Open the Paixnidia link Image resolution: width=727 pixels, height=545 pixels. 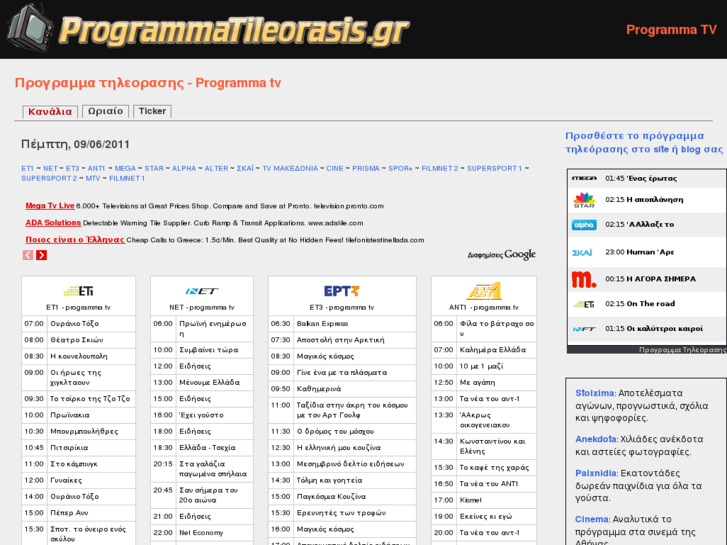click(x=596, y=473)
